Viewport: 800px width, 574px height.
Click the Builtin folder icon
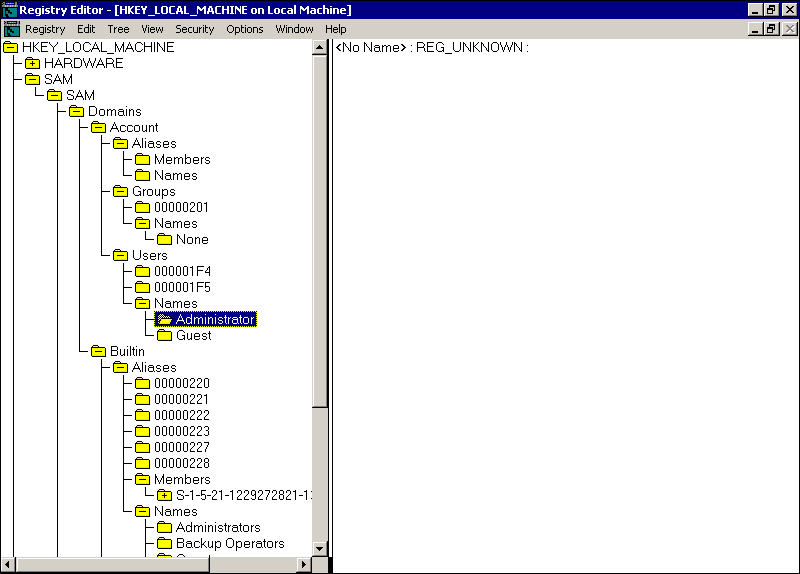tap(99, 351)
